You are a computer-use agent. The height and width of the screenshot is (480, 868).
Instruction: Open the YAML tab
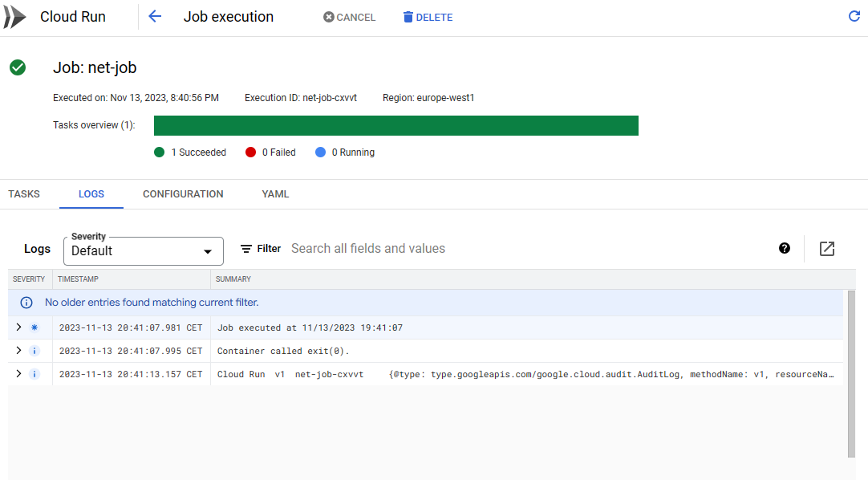tap(275, 194)
